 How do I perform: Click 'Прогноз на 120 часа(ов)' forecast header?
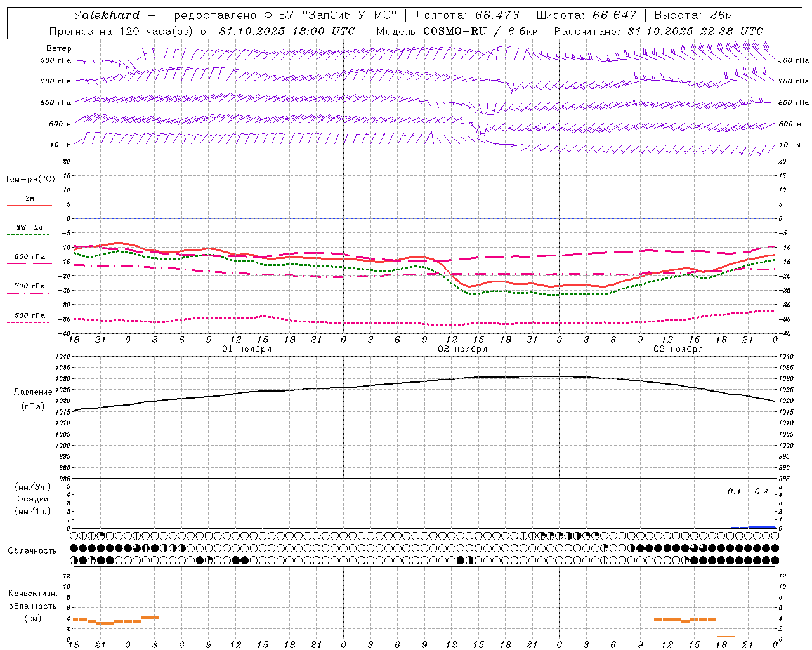click(x=122, y=31)
